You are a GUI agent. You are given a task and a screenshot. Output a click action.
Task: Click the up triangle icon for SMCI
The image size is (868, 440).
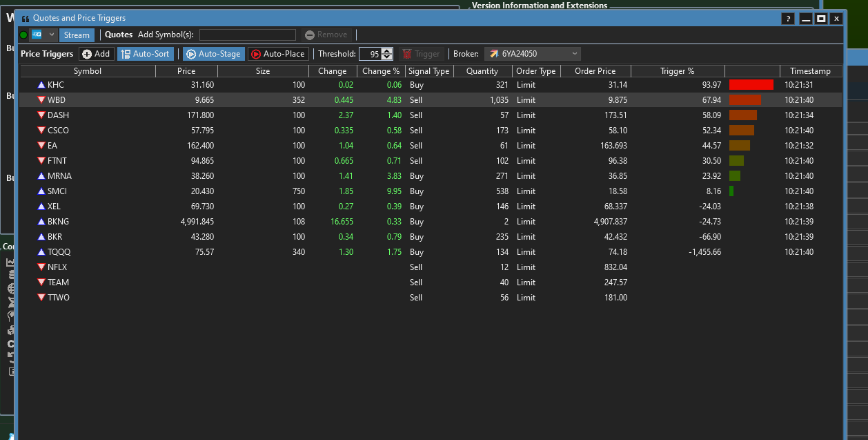coord(41,191)
